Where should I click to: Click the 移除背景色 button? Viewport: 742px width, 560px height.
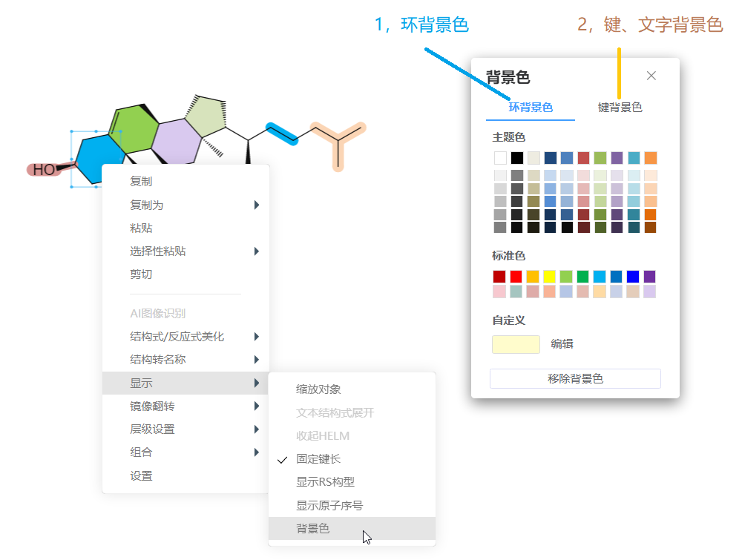(574, 378)
